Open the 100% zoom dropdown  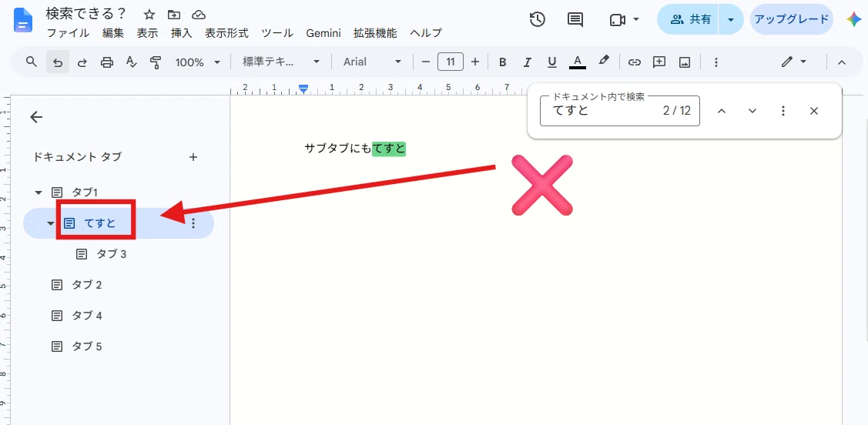pyautogui.click(x=198, y=62)
